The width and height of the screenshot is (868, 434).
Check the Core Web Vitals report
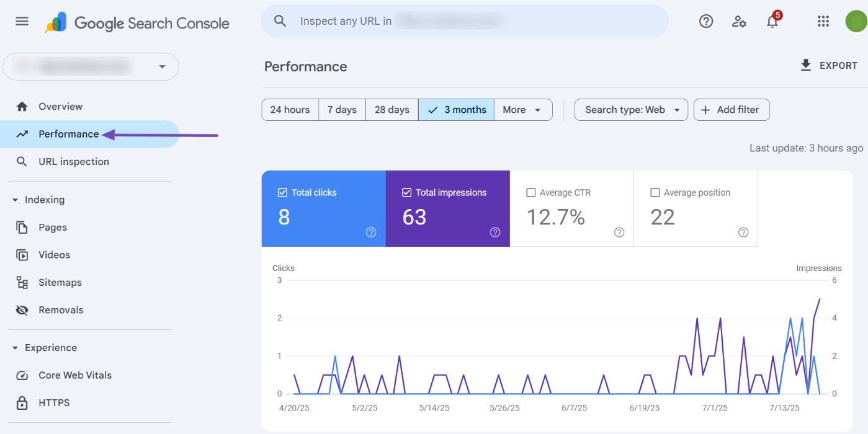click(75, 375)
